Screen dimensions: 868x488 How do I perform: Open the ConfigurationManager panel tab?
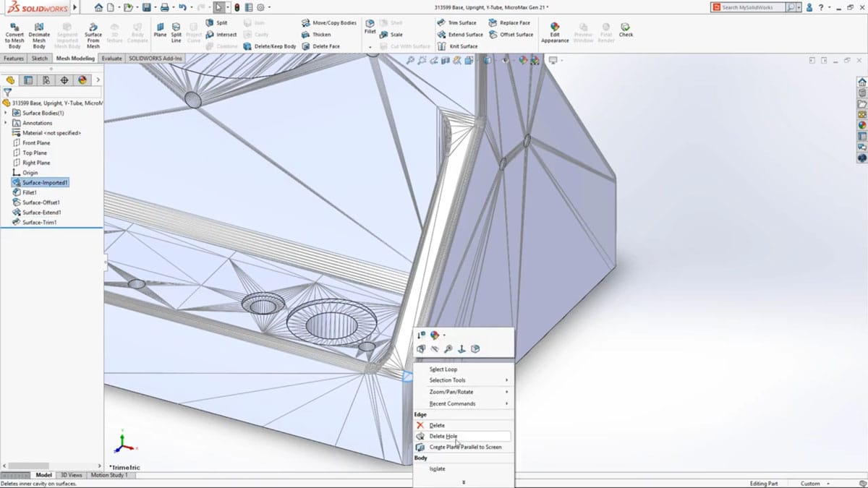pyautogui.click(x=46, y=80)
